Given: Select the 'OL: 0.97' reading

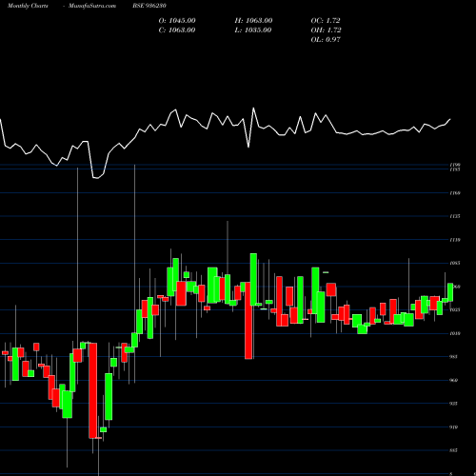Looking at the screenshot, I should [x=326, y=40].
